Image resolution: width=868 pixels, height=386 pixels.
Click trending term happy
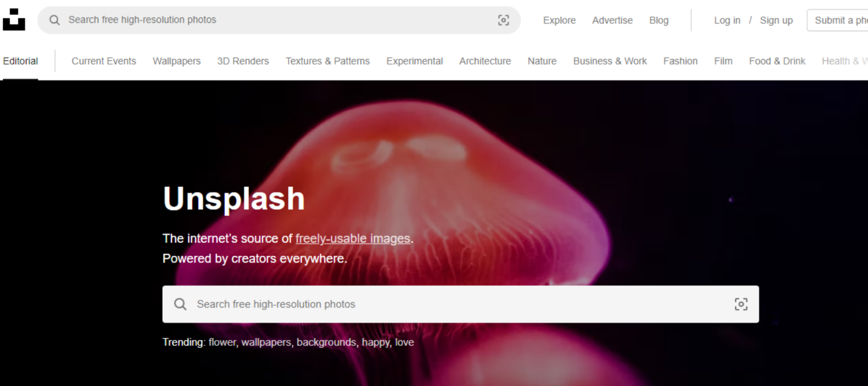pos(376,343)
